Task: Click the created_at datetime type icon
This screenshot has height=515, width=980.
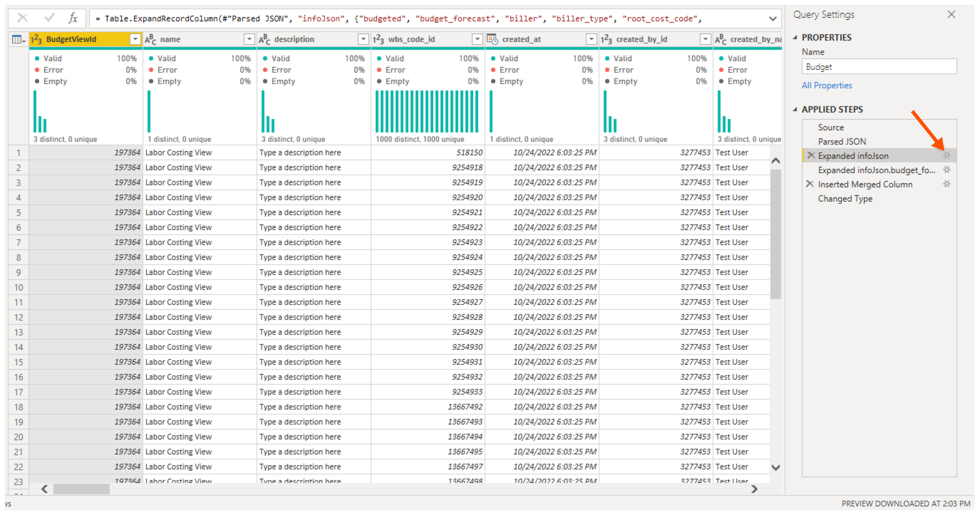Action: pos(492,39)
